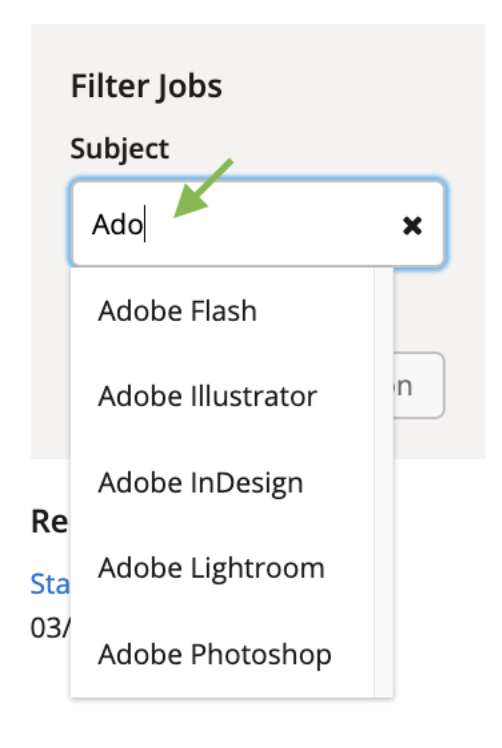Image resolution: width=502 pixels, height=748 pixels.
Task: Choose Adobe Illustrator in the dropdown list
Action: [x=207, y=396]
